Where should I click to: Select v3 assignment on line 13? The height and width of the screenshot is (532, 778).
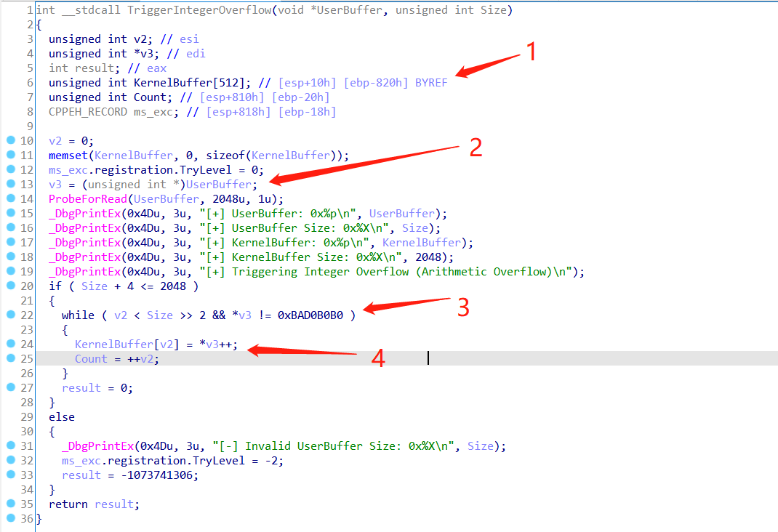pyautogui.click(x=153, y=185)
